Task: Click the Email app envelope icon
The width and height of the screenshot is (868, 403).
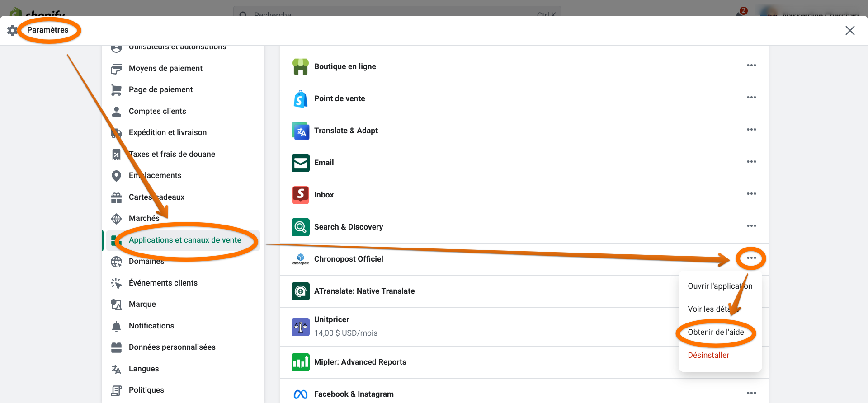Action: [x=301, y=163]
